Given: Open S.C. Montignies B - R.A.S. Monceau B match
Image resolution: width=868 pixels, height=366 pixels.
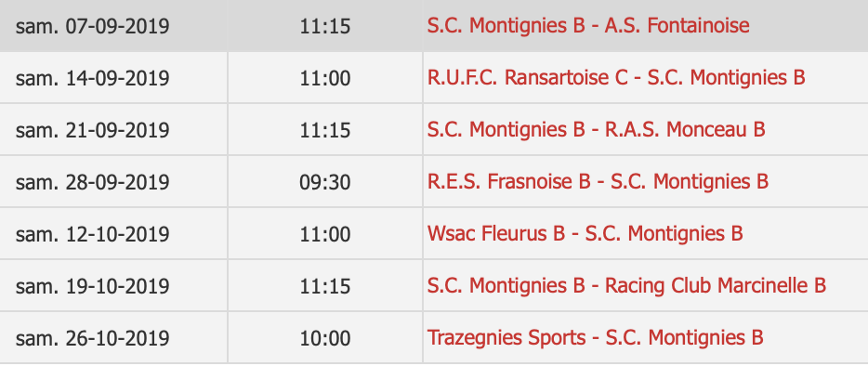Looking at the screenshot, I should (x=596, y=129).
